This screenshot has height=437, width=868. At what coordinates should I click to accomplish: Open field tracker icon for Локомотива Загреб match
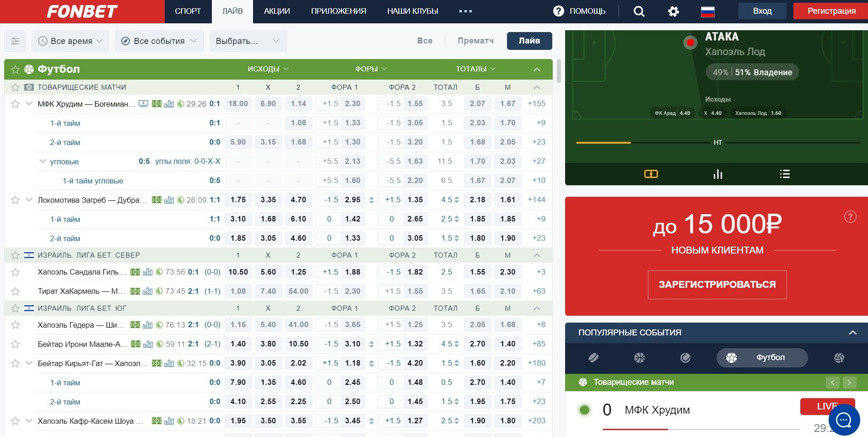pos(156,200)
